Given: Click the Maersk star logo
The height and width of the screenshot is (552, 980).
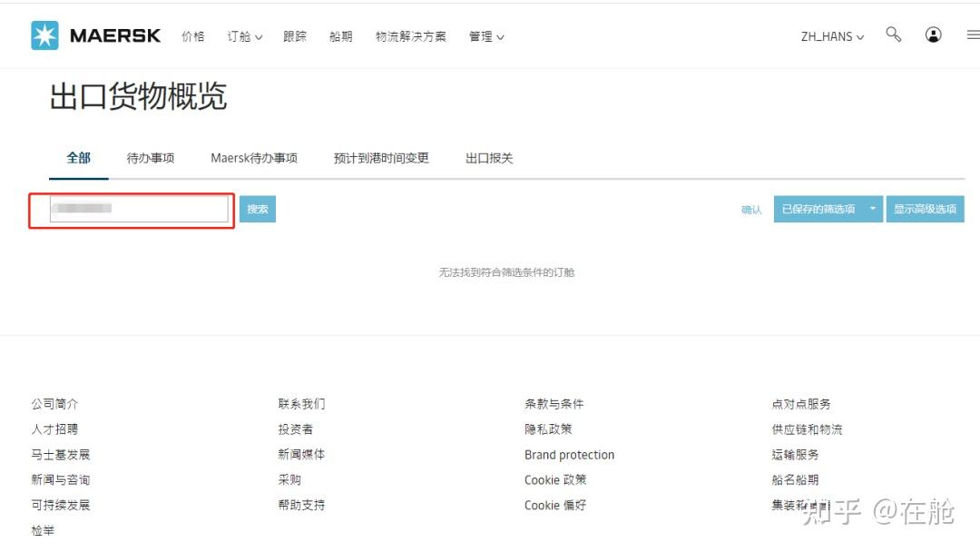Looking at the screenshot, I should [x=46, y=34].
